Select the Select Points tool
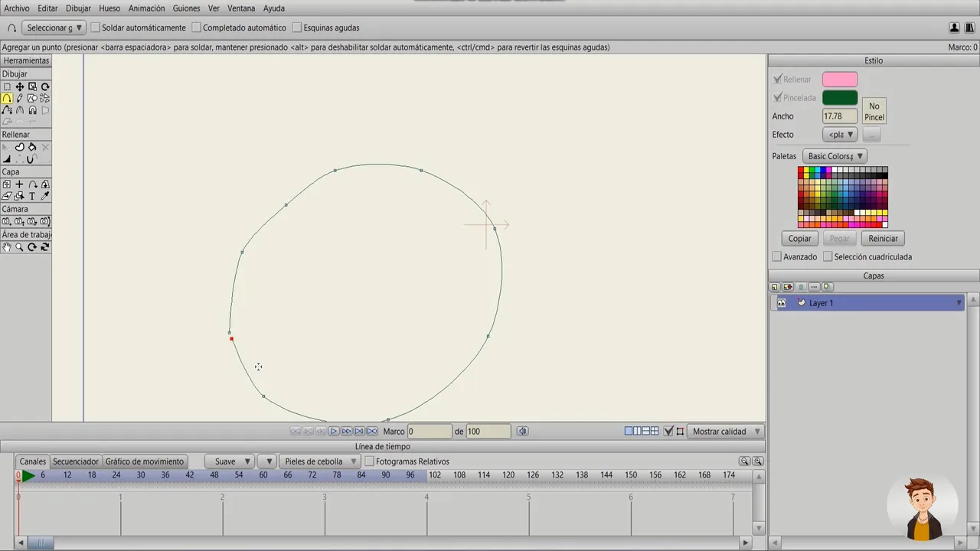Viewport: 980px width, 551px height. click(7, 87)
